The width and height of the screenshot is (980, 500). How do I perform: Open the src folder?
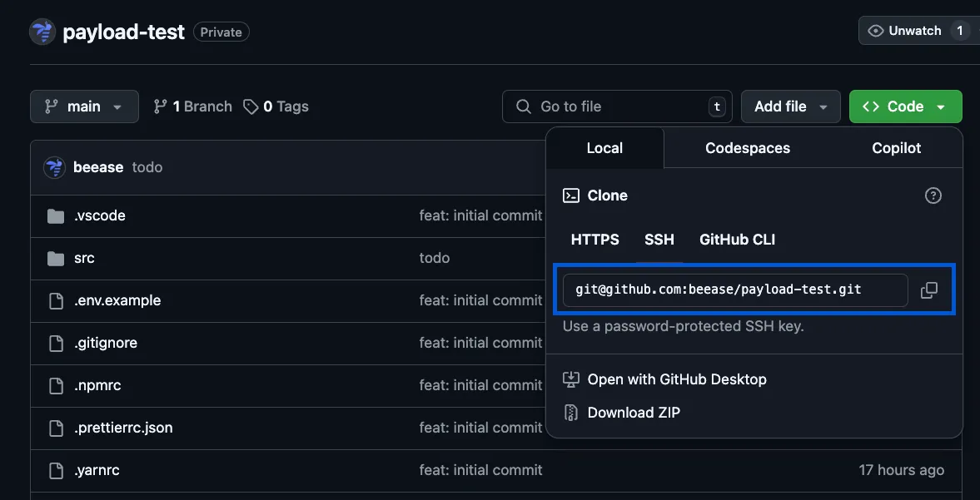tap(84, 257)
